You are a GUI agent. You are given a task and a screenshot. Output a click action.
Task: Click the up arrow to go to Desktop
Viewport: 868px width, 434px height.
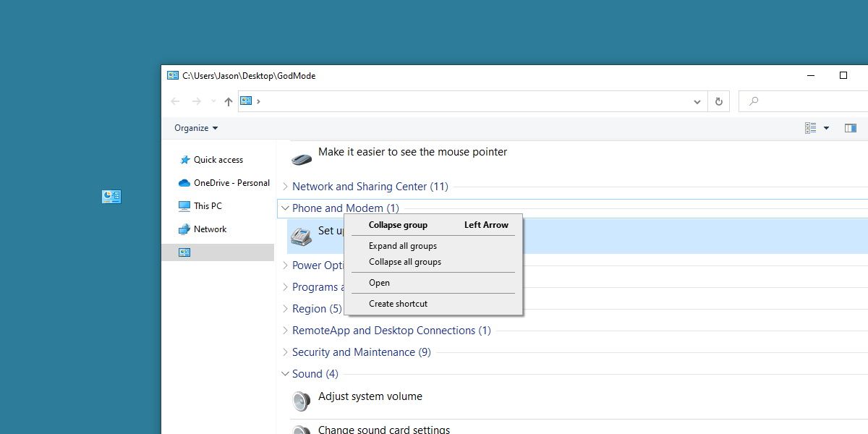coord(228,101)
